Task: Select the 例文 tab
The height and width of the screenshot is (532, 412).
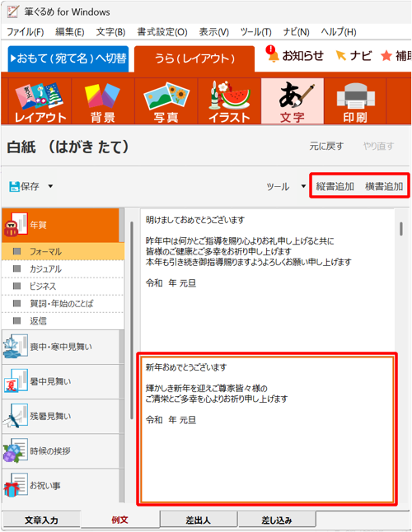Action: pyautogui.click(x=119, y=520)
